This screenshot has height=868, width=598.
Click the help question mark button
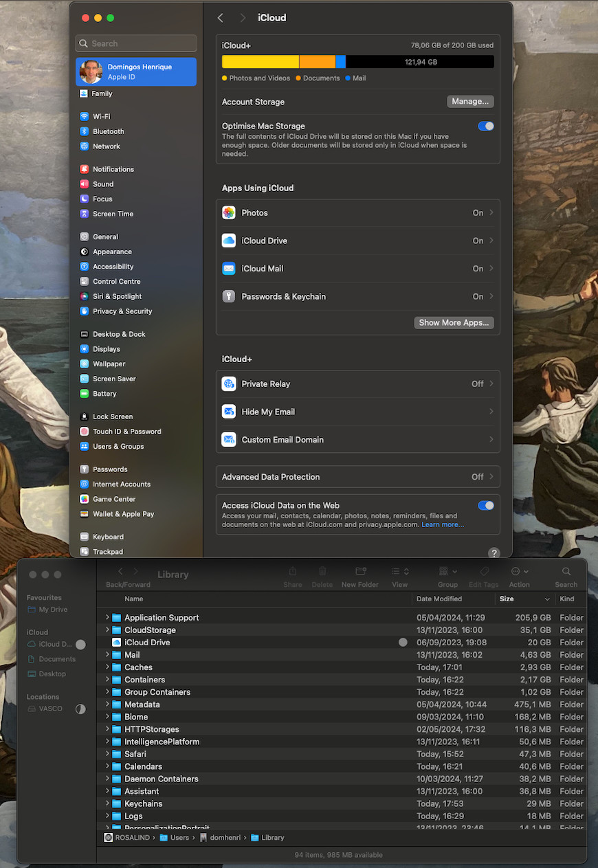pyautogui.click(x=494, y=553)
